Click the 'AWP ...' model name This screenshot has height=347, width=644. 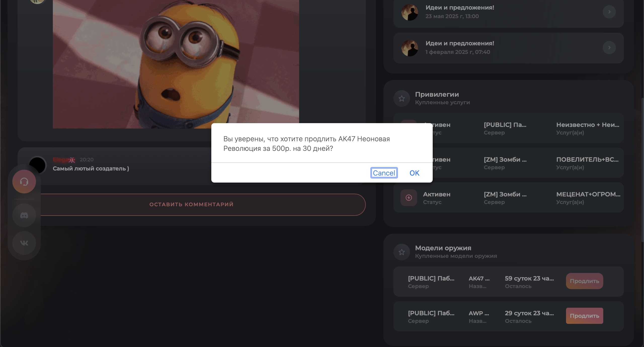[479, 313]
